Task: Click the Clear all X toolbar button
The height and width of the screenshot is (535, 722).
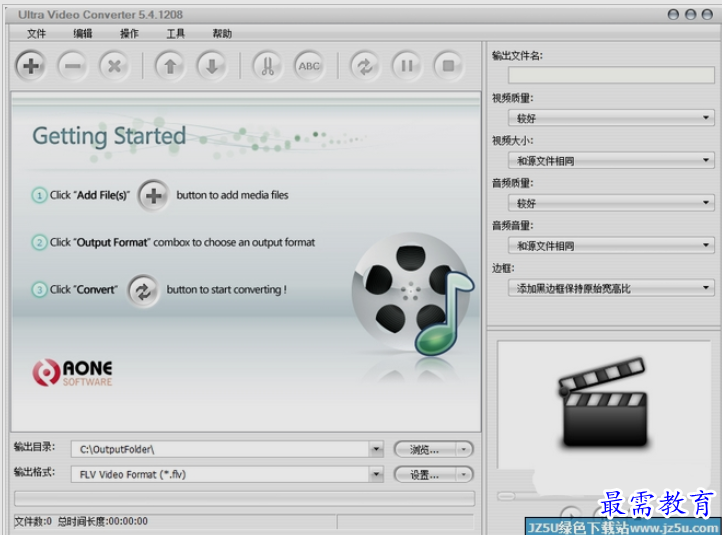Action: click(114, 66)
